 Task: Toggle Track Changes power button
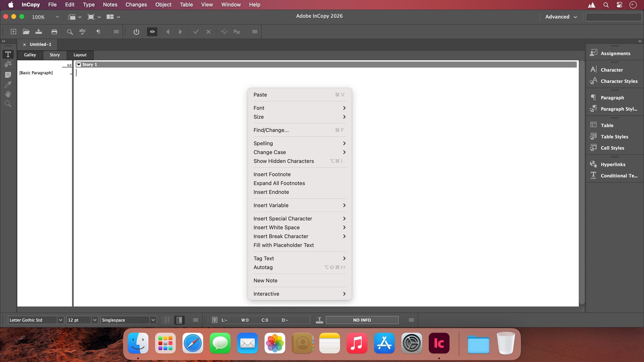click(x=136, y=32)
